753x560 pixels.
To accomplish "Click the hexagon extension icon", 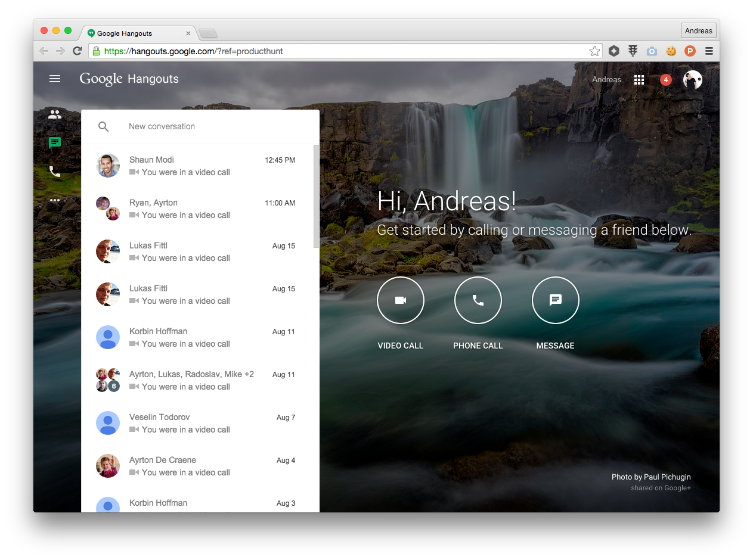I will click(614, 51).
